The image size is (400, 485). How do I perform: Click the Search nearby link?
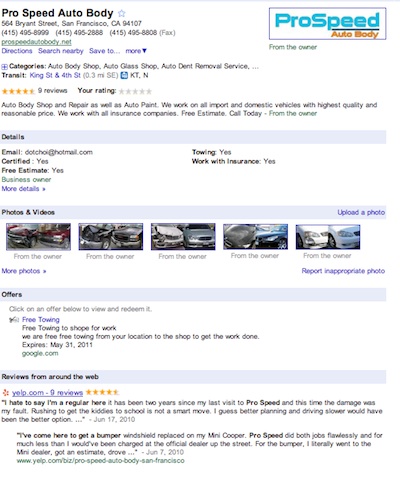click(61, 51)
